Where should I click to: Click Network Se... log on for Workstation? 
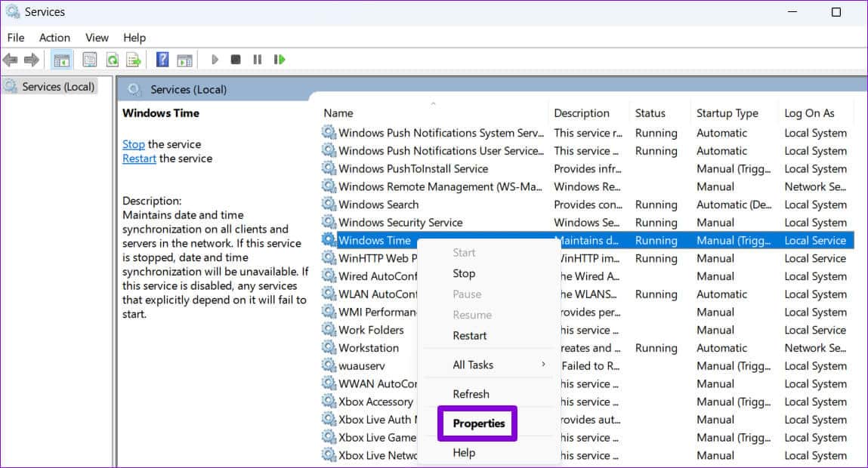[815, 348]
